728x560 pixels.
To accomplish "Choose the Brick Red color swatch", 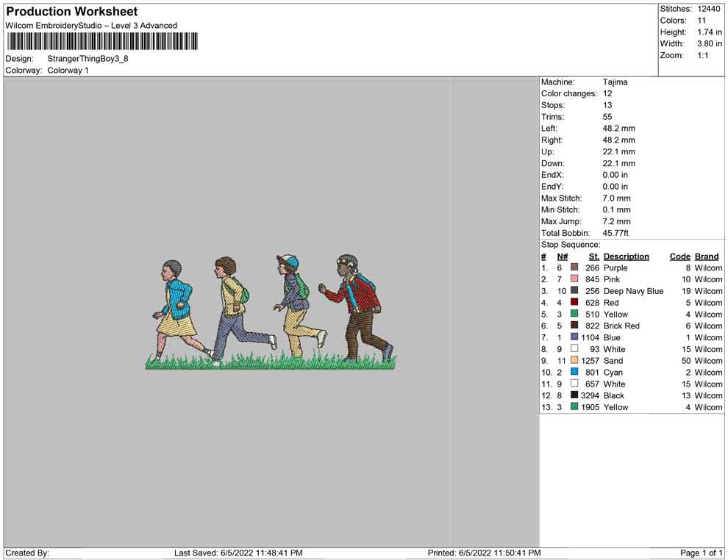I will click(x=574, y=326).
